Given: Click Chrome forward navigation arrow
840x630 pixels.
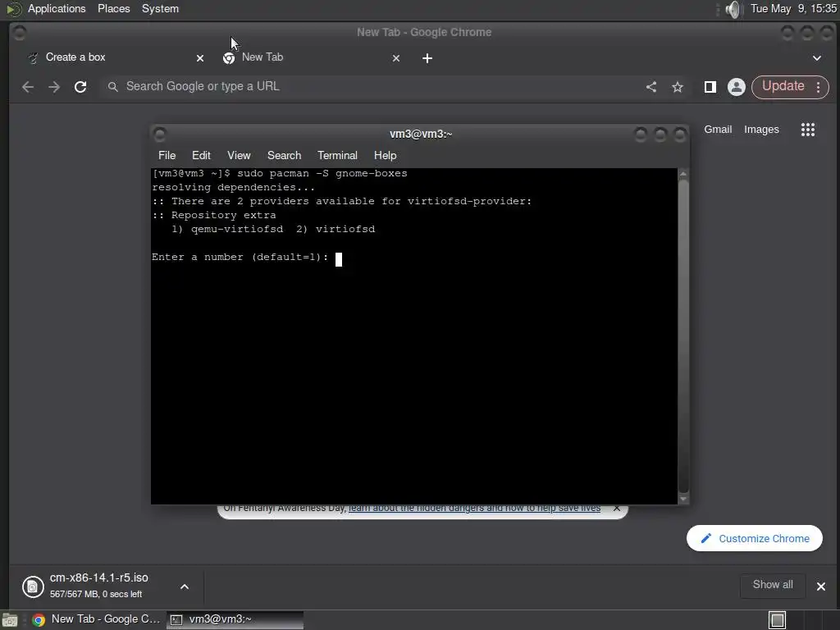Looking at the screenshot, I should point(54,87).
